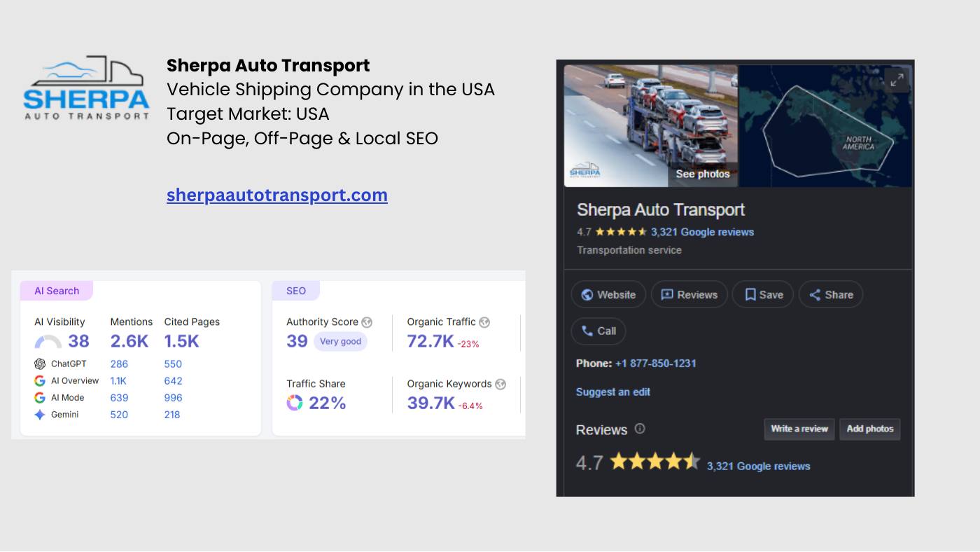Image resolution: width=980 pixels, height=552 pixels.
Task: Click the Google icon beside AI Overview
Action: 40,380
